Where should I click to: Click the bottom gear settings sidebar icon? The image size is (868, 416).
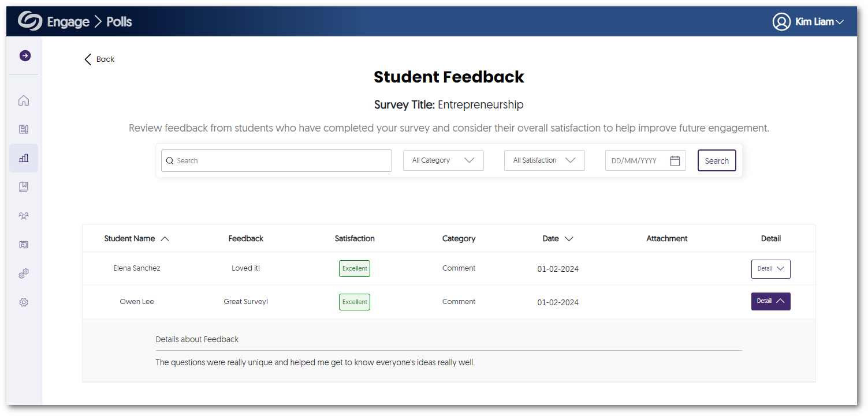[x=24, y=302]
